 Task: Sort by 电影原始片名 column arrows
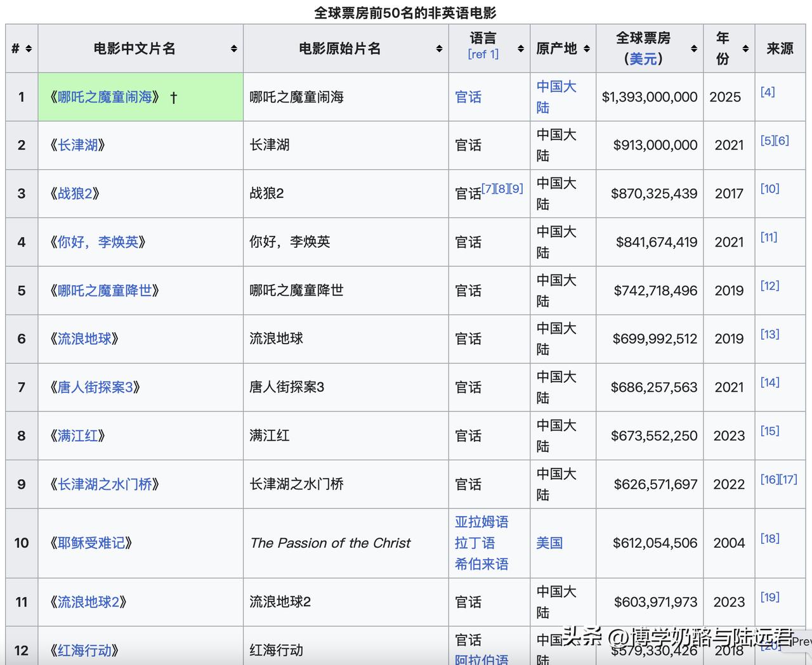[x=439, y=49]
